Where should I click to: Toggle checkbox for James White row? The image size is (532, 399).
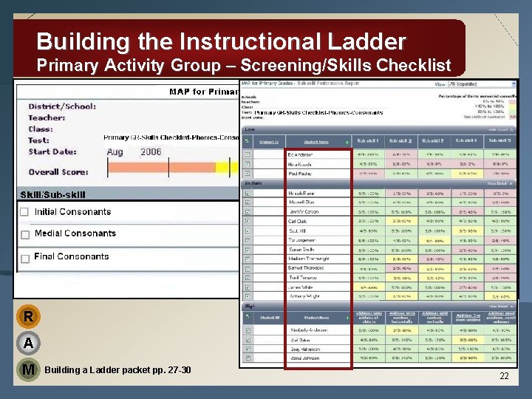tap(248, 287)
